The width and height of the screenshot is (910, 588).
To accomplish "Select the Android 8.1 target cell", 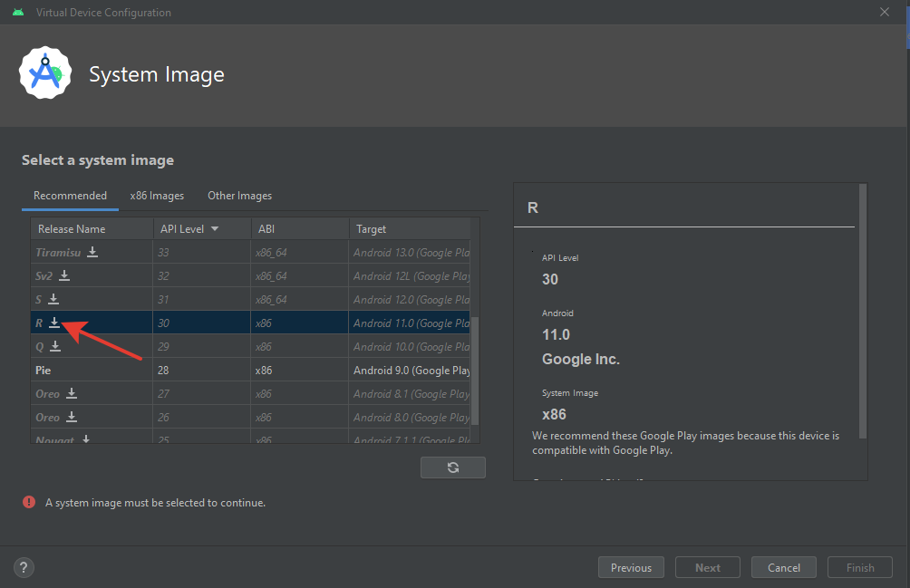I will point(410,394).
